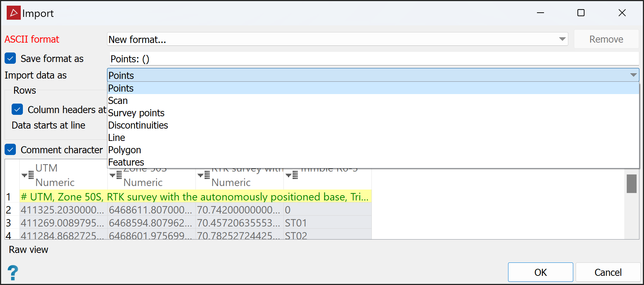Screen dimensions: 644x285
Task: Expand the ASCII format New format dropdown
Action: pos(337,39)
